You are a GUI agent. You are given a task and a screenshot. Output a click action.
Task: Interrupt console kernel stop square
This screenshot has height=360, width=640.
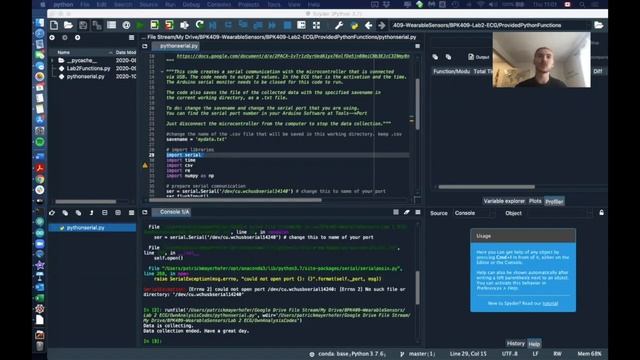click(396, 212)
